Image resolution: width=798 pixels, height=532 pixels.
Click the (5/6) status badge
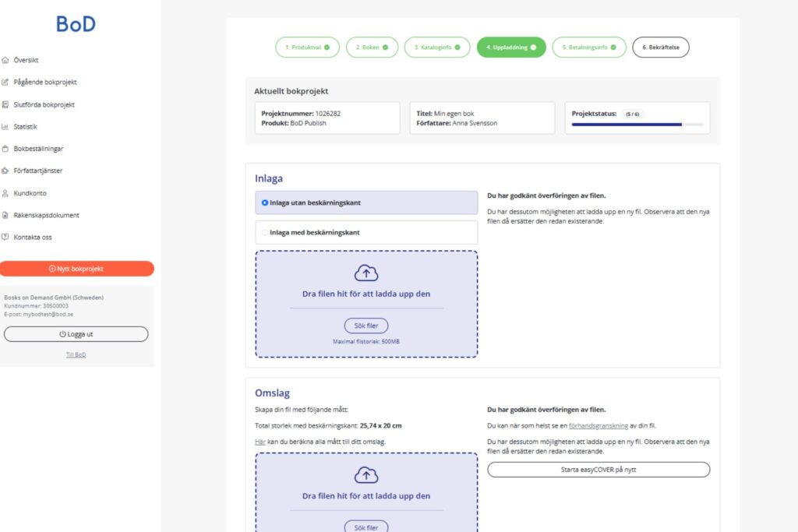click(633, 114)
